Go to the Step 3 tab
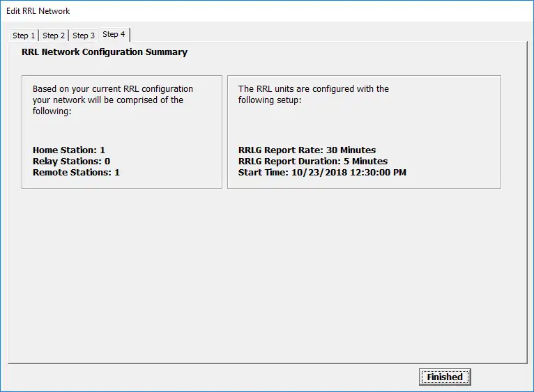 [84, 36]
